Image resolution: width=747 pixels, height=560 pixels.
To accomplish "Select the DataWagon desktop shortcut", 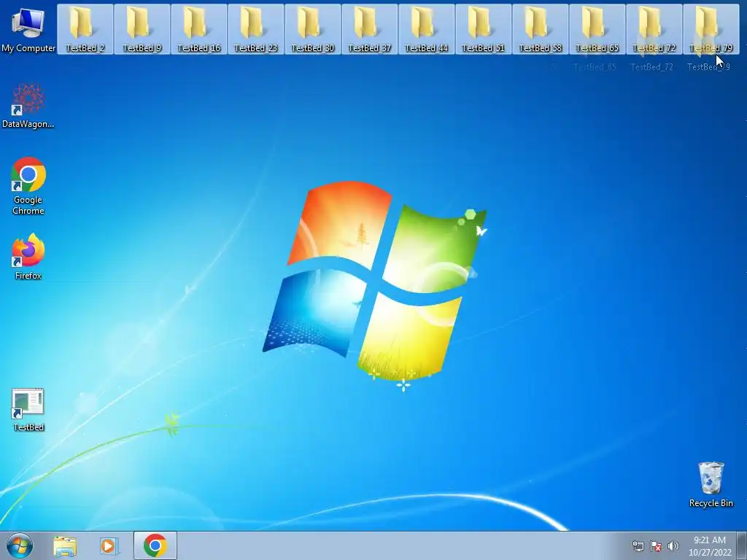I will [28, 106].
